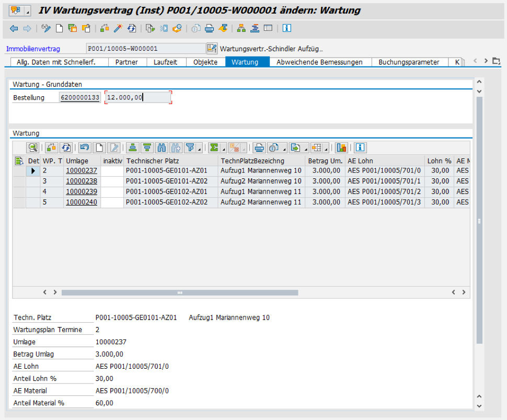507x420 pixels.
Task: Open the Buchungsparameter tab
Action: coord(409,62)
